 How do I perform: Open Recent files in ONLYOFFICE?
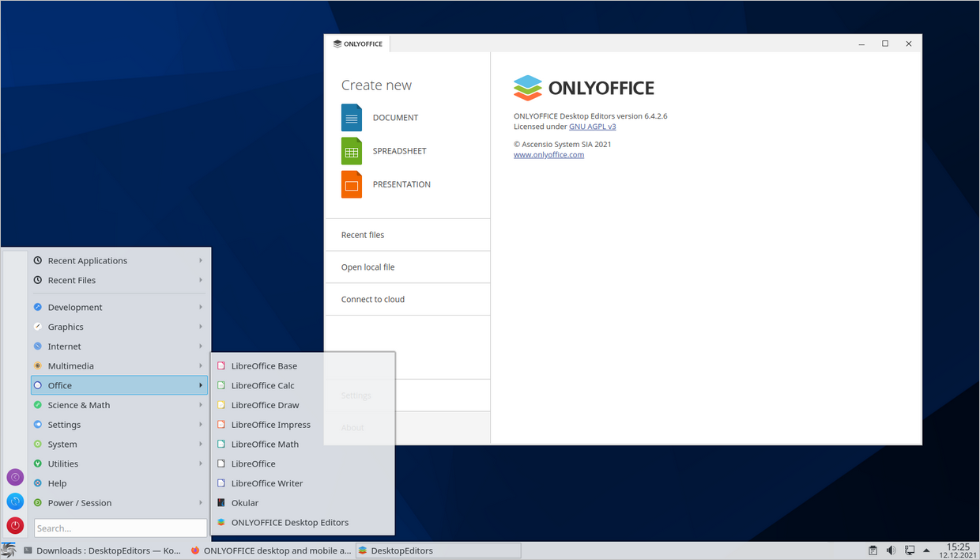(362, 234)
